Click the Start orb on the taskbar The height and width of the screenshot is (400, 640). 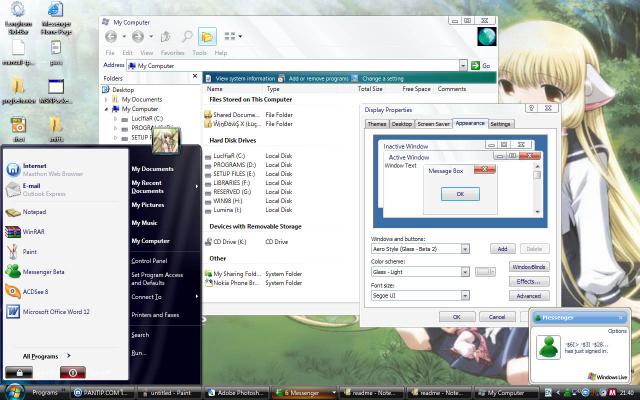pos(16,392)
